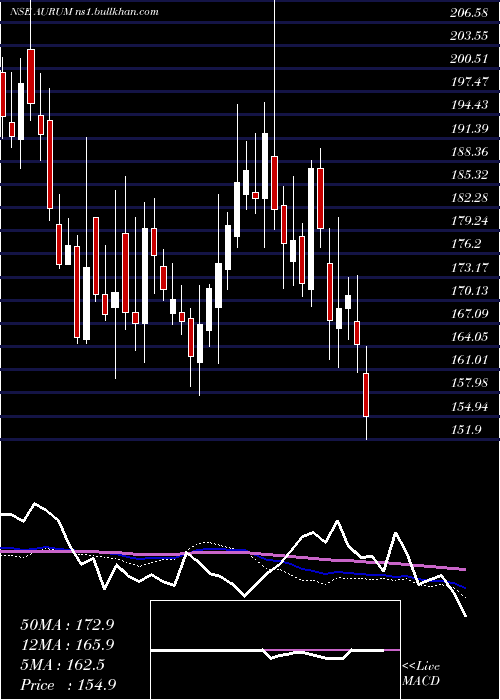Select the 206.58 price axis label
Viewport: 500px width, 700px height.
coord(469,13)
